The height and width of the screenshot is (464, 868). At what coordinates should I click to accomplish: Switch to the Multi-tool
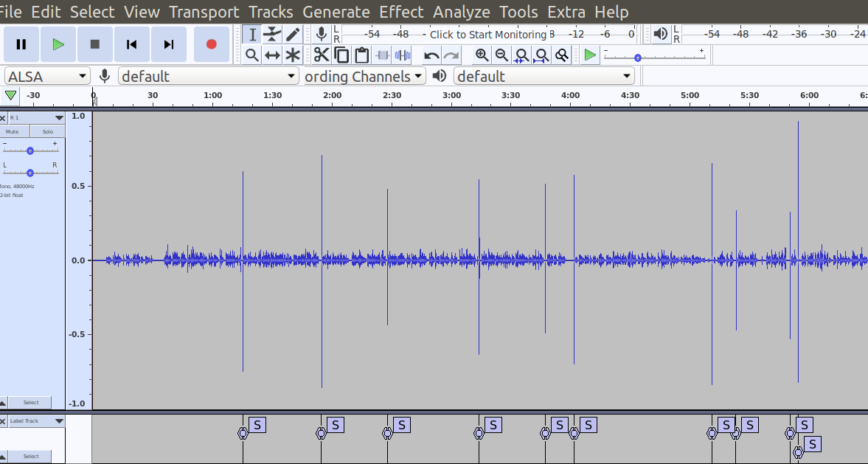(293, 55)
